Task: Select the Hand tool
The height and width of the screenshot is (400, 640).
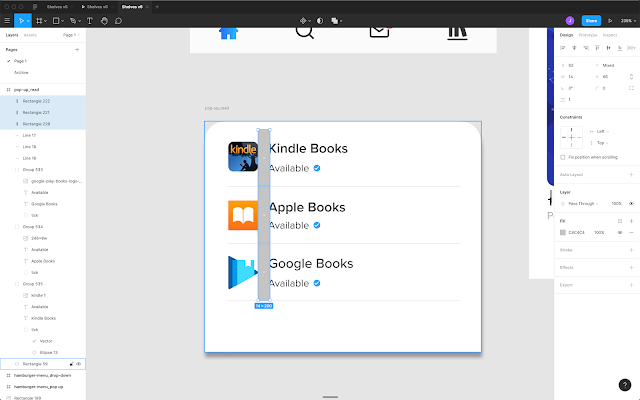Action: (x=104, y=21)
